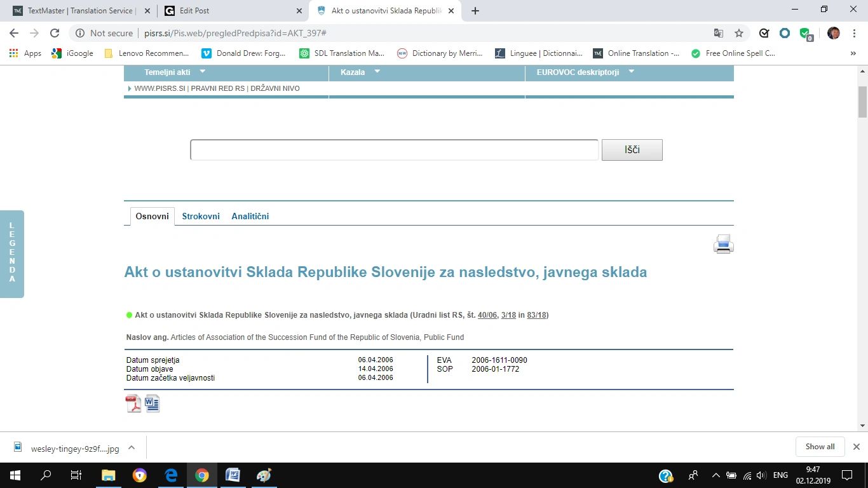Open the new tab button

pyautogui.click(x=475, y=11)
